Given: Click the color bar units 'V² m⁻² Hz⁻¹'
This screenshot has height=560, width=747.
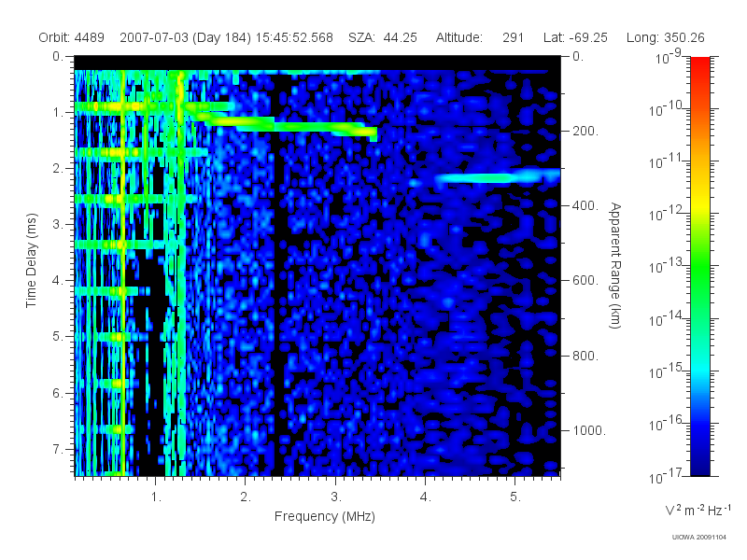Looking at the screenshot, I should [698, 510].
